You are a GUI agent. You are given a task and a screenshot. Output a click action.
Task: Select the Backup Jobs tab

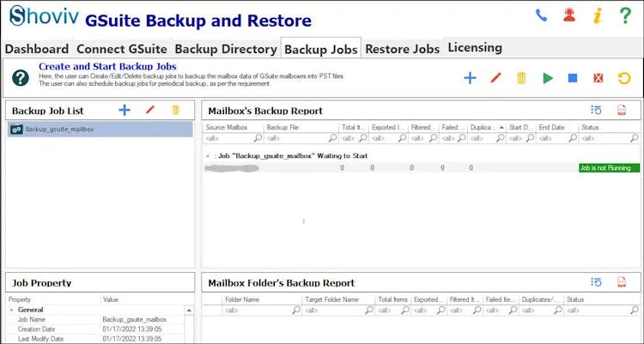(x=321, y=49)
